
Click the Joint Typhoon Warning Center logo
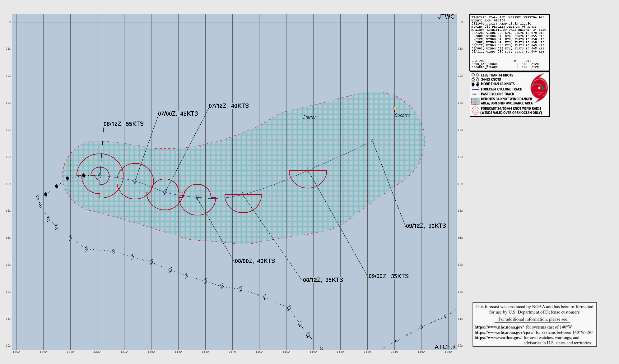pos(539,88)
